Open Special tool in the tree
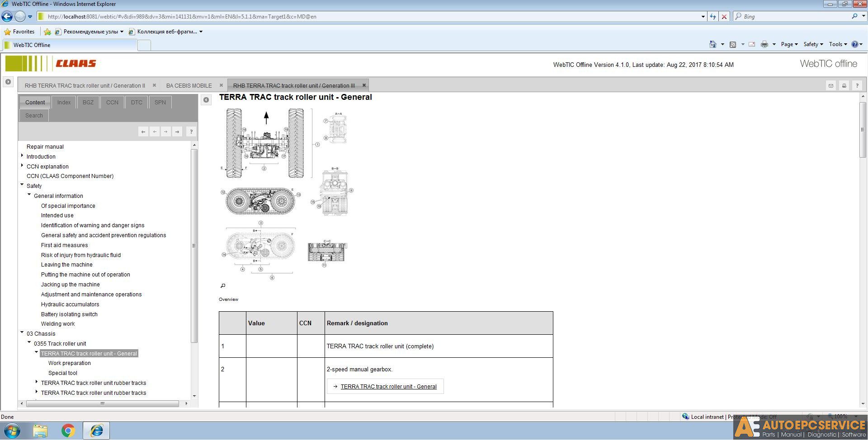The width and height of the screenshot is (868, 440). coord(62,373)
